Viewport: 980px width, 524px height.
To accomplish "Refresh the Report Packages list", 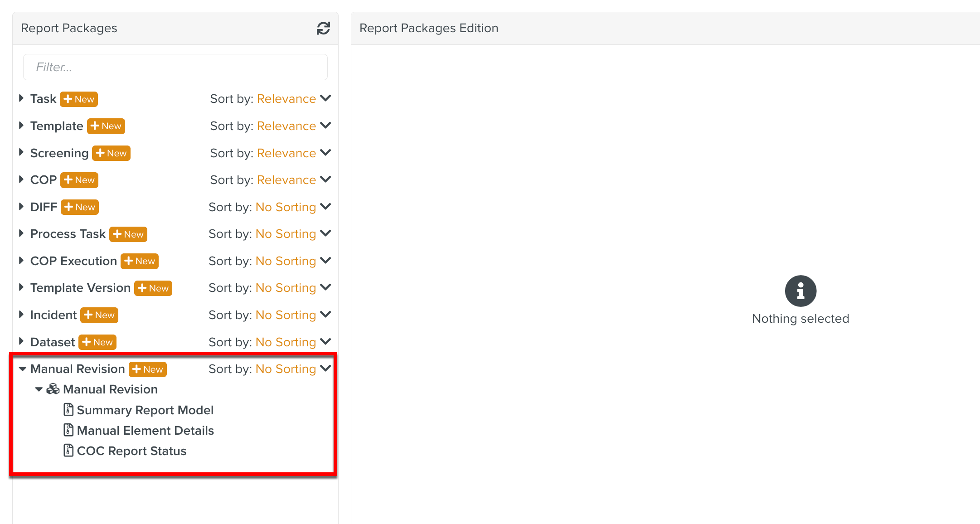I will coord(323,28).
